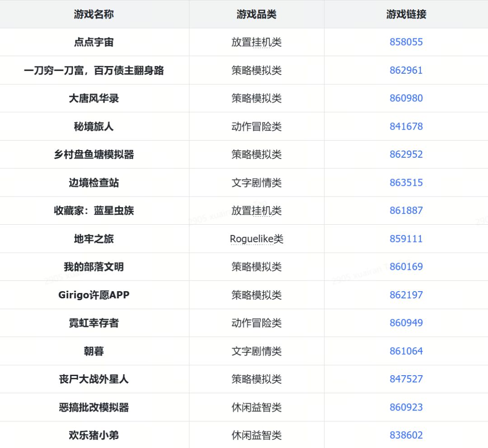Select the 一刀穷一刀富，百万债主翻身路 cell
This screenshot has width=488, height=448.
94,71
